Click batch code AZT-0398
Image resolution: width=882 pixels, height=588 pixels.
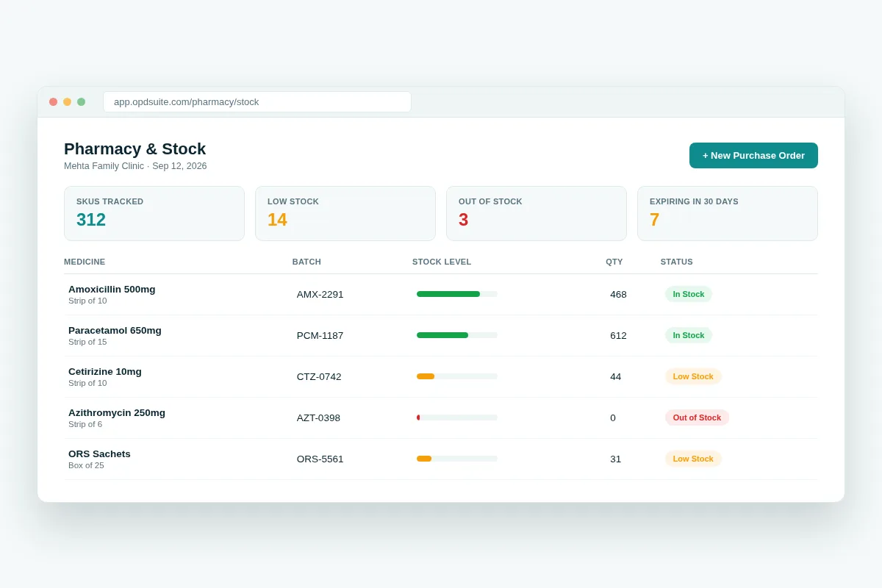point(318,417)
